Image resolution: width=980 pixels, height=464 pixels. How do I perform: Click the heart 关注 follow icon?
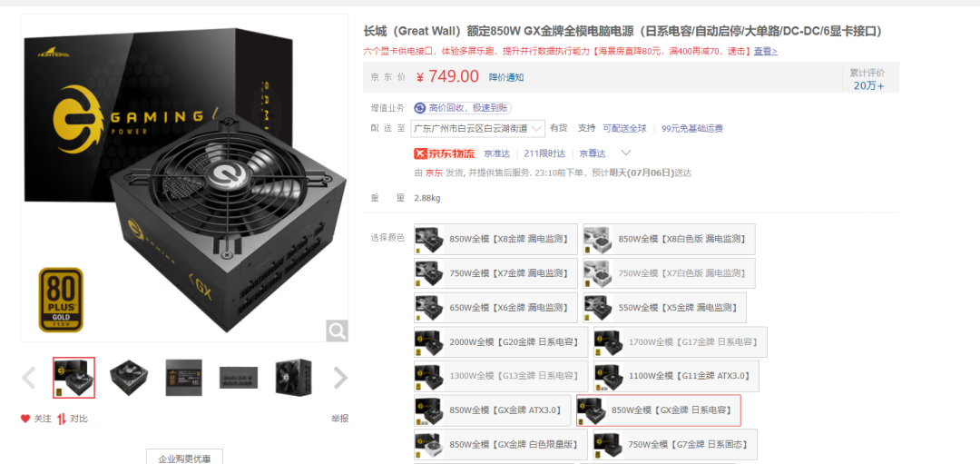point(25,419)
